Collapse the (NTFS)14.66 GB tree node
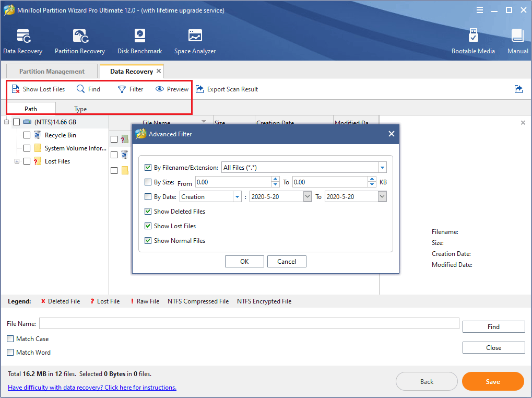Image resolution: width=532 pixels, height=398 pixels. tap(6, 122)
